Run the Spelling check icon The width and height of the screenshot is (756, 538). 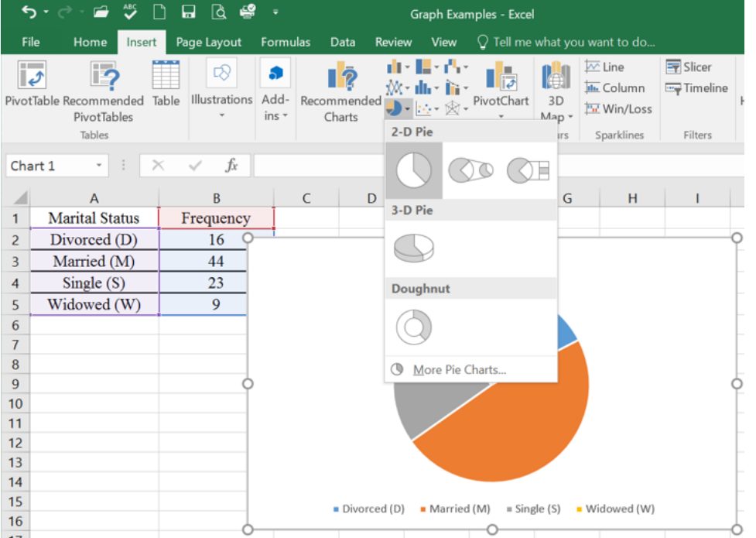pyautogui.click(x=130, y=11)
